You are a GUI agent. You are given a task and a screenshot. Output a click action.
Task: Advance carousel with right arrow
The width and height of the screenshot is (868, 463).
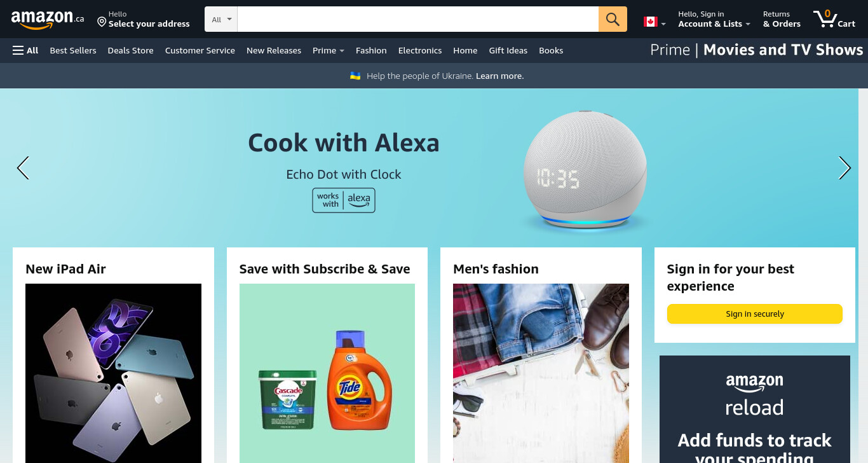coord(844,168)
